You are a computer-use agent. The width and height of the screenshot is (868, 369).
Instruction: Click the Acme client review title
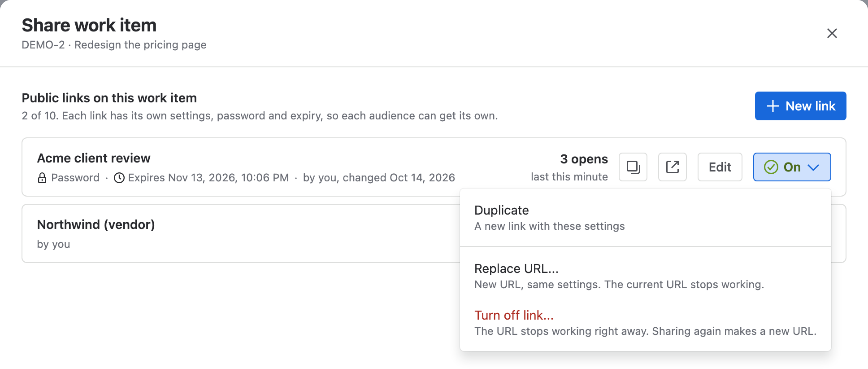tap(94, 158)
